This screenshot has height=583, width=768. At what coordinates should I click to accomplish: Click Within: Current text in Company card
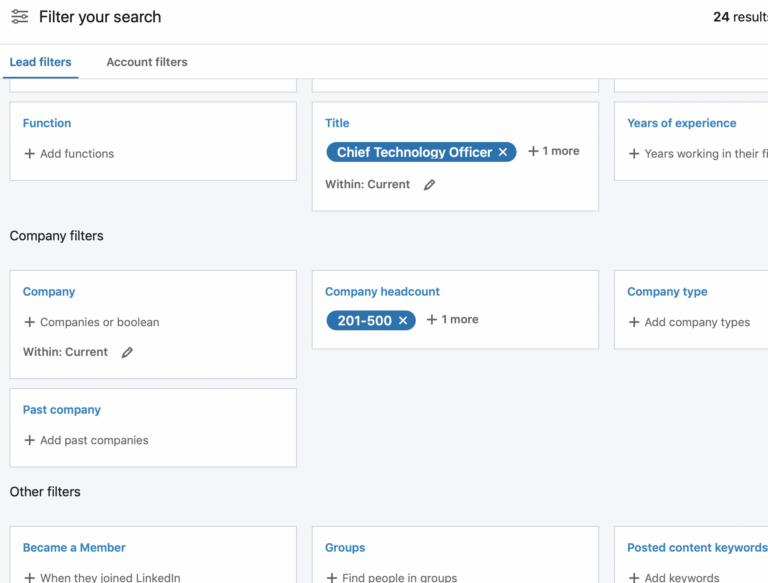65,352
